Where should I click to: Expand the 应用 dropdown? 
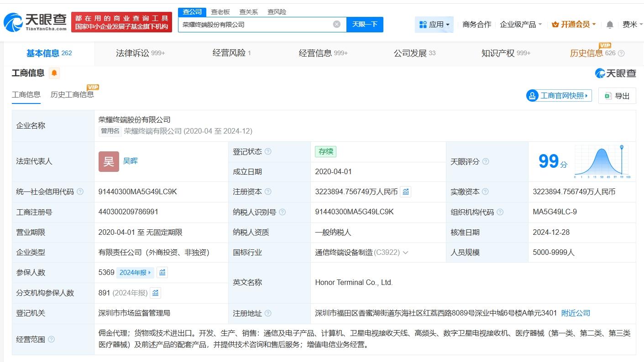pyautogui.click(x=434, y=25)
